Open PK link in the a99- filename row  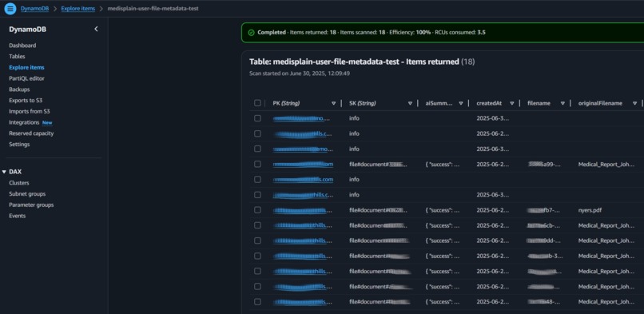point(303,164)
